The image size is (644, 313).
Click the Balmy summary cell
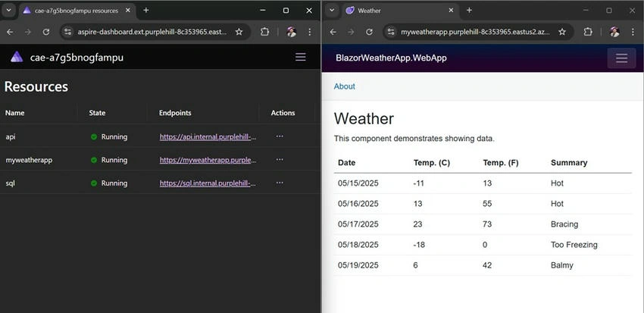coord(562,265)
